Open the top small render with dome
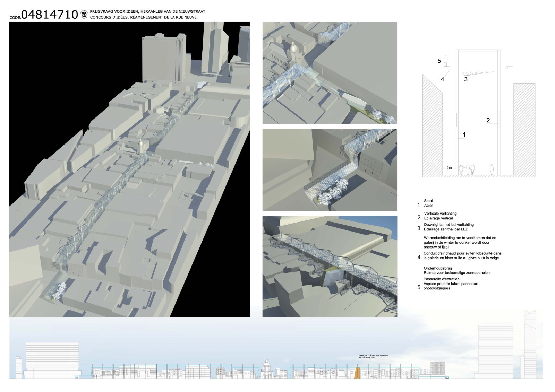This screenshot has height=392, width=555. coord(330,73)
